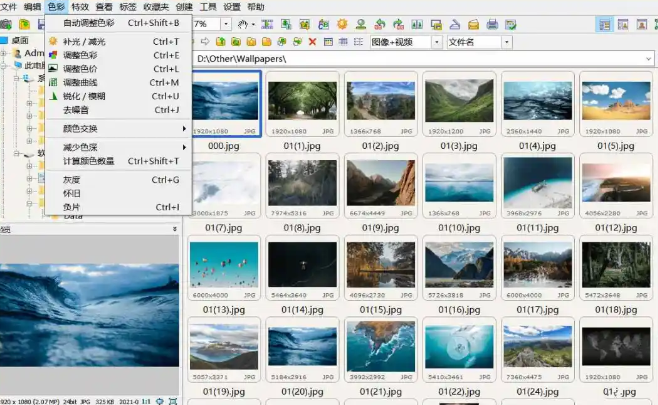This screenshot has width=658, height=405.
Task: Switch to list view mode icon
Action: [358, 42]
